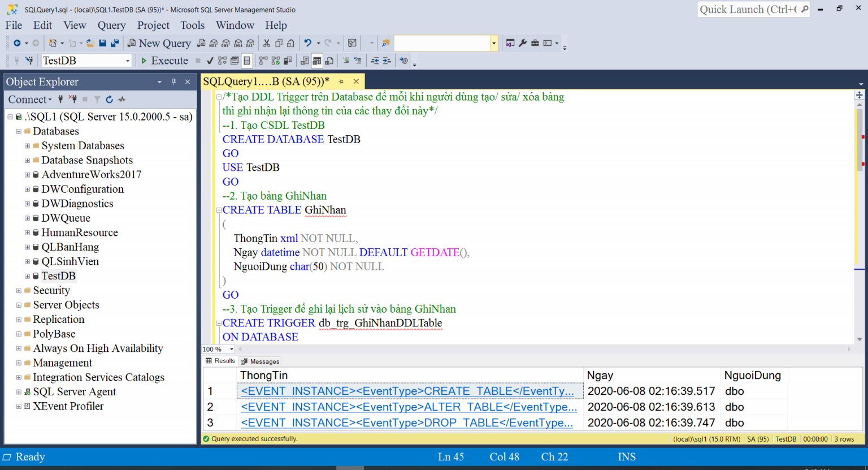Open the TestDB database dropdown
This screenshot has width=868, height=470.
click(x=128, y=61)
